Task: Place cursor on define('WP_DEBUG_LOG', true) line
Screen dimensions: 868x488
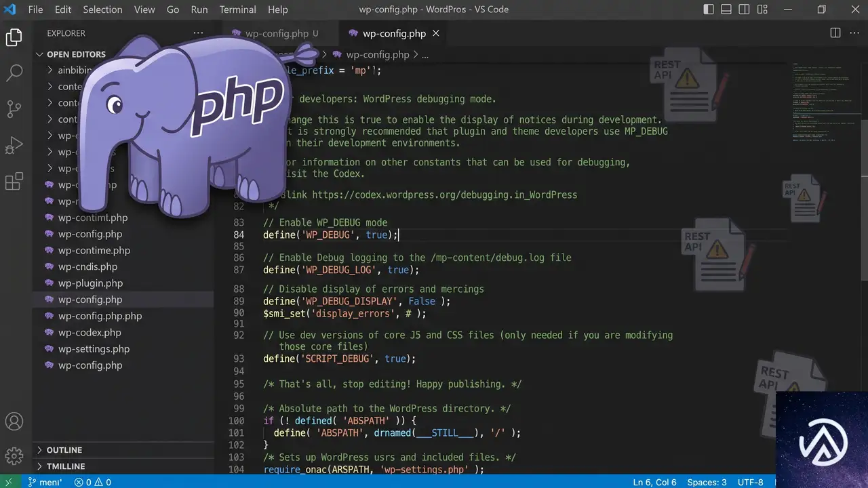Action: point(341,270)
